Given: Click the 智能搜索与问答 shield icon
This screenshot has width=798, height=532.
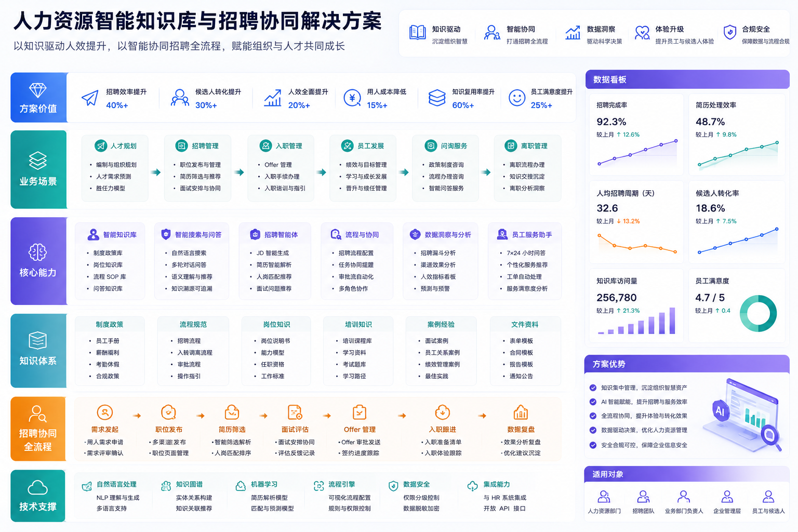Looking at the screenshot, I should coord(166,234).
